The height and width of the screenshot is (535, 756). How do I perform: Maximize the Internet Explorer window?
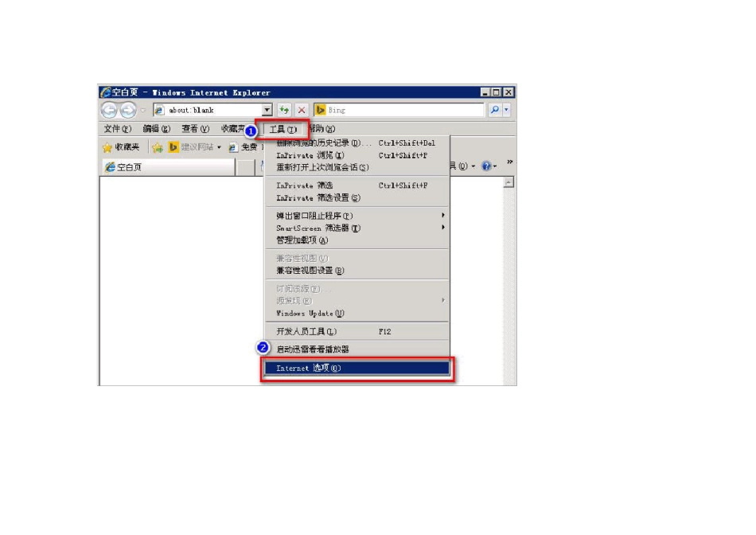[x=496, y=92]
